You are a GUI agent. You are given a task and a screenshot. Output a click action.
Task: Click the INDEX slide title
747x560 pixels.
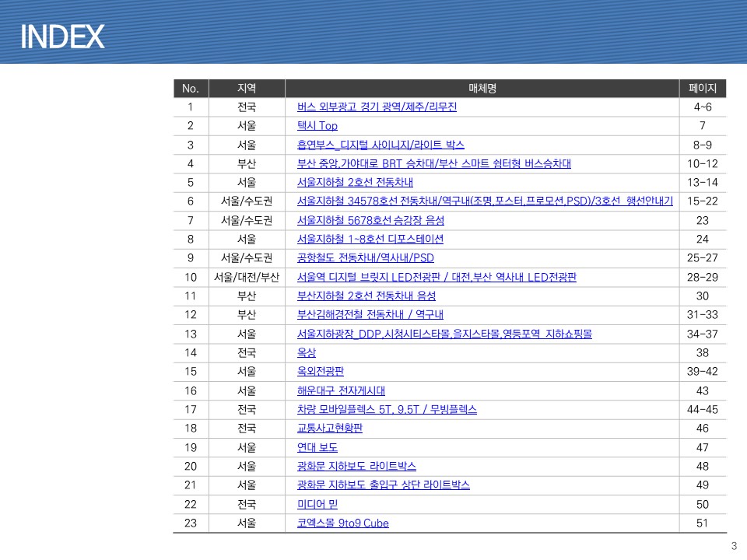[x=62, y=37]
